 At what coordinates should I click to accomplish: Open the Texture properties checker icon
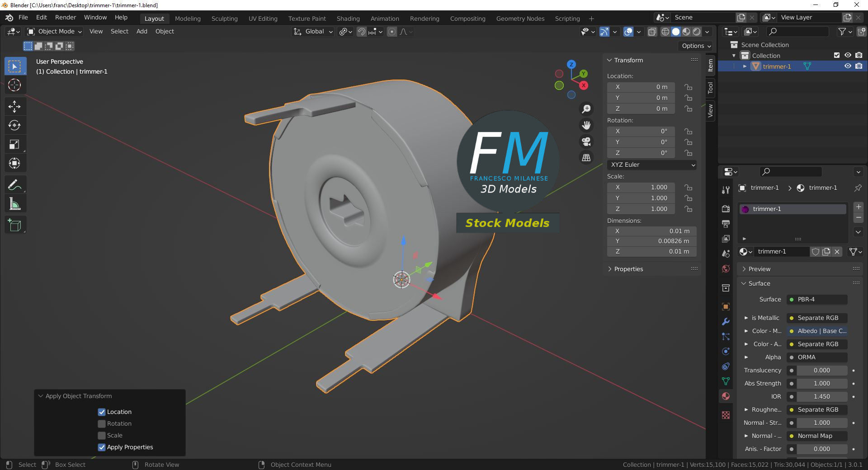pyautogui.click(x=726, y=415)
